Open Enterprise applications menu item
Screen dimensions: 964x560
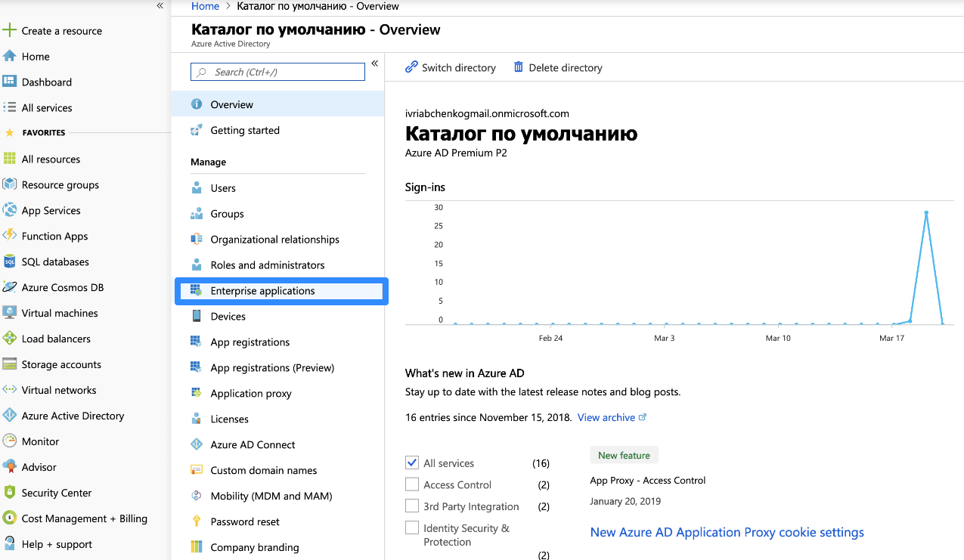tap(281, 291)
